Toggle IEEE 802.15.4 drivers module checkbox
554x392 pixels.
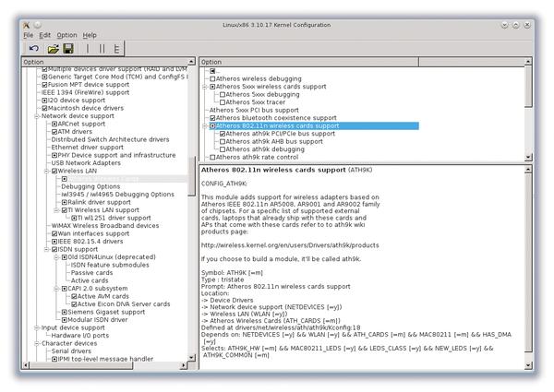[54, 242]
